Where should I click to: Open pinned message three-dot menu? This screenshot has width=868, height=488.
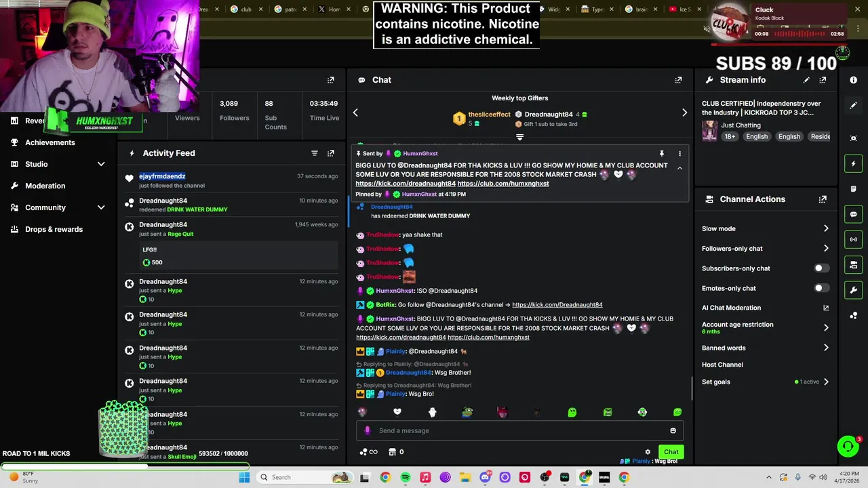[679, 154]
